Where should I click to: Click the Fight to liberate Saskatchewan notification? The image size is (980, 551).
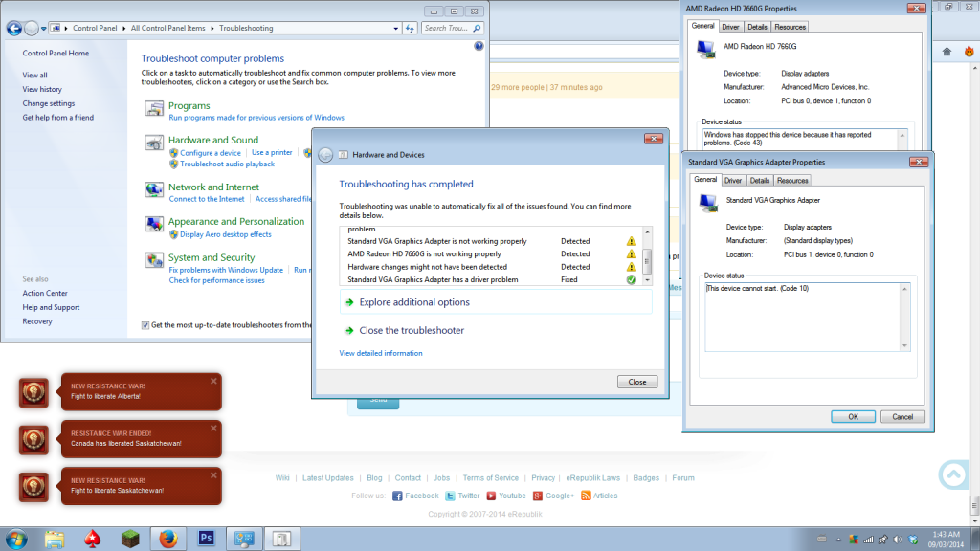pos(142,486)
